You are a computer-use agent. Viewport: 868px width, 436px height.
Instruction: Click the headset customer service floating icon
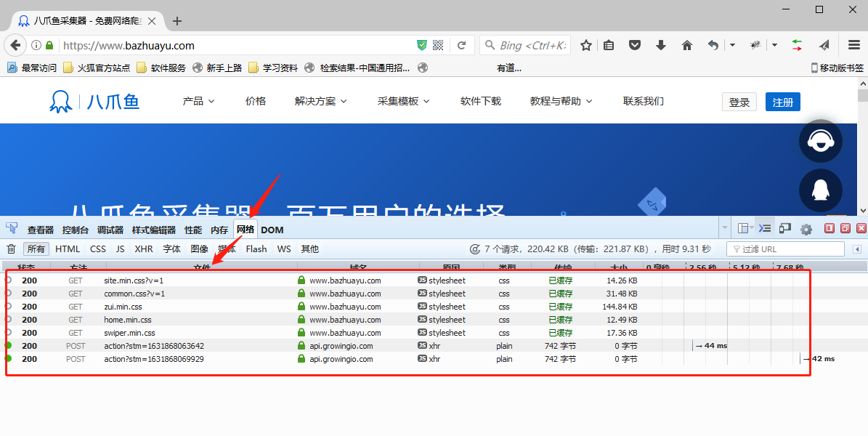(x=820, y=141)
